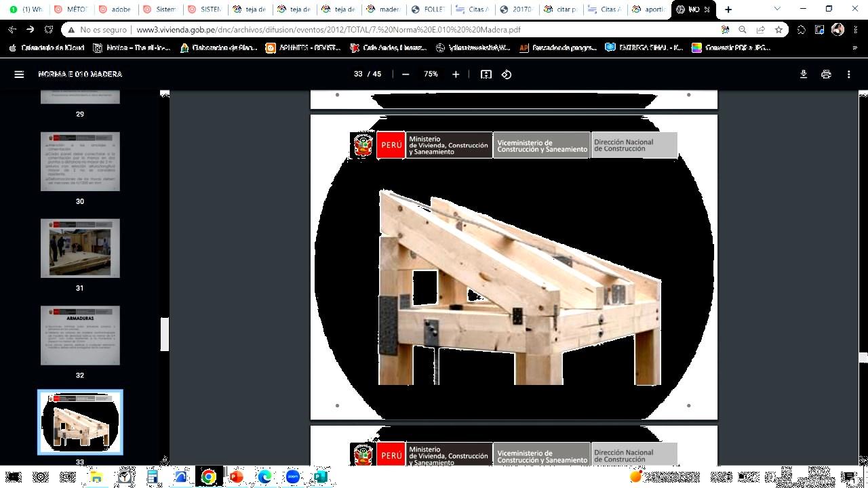Toggle the PDF sidebar menu button
This screenshot has width=868, height=488.
[19, 75]
